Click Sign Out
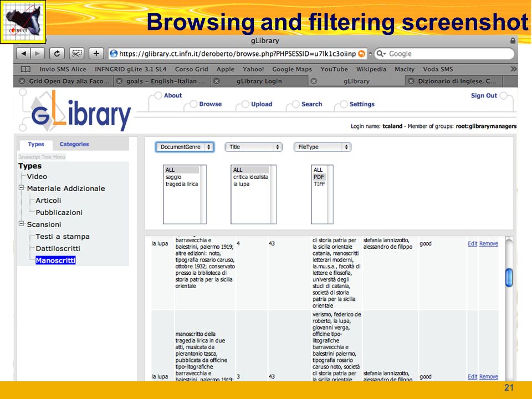 point(484,95)
